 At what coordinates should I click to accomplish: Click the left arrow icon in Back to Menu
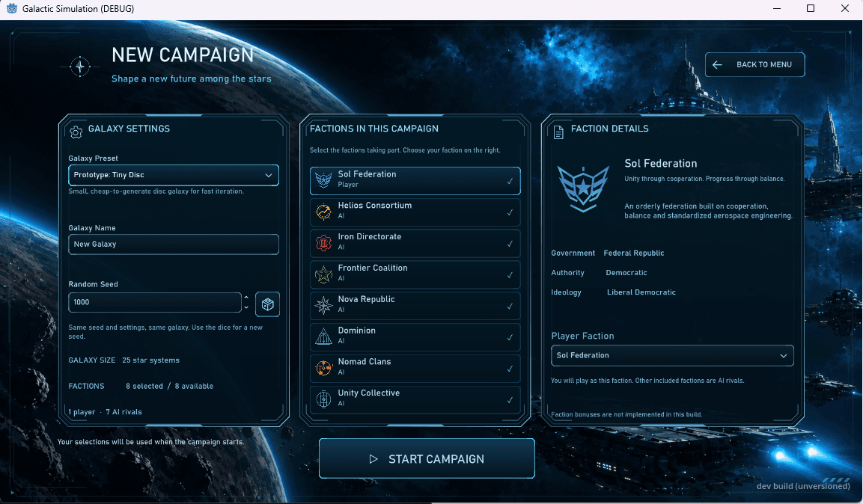click(x=717, y=65)
